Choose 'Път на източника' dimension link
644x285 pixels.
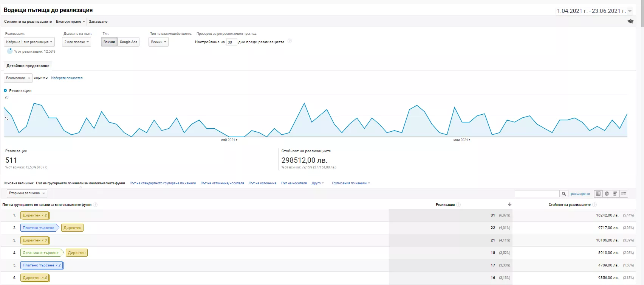(262, 183)
